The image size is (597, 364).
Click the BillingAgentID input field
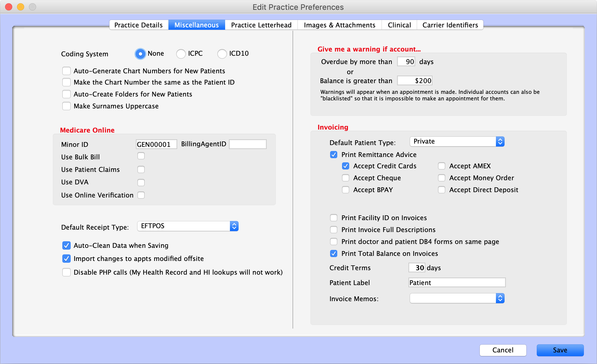tap(248, 144)
